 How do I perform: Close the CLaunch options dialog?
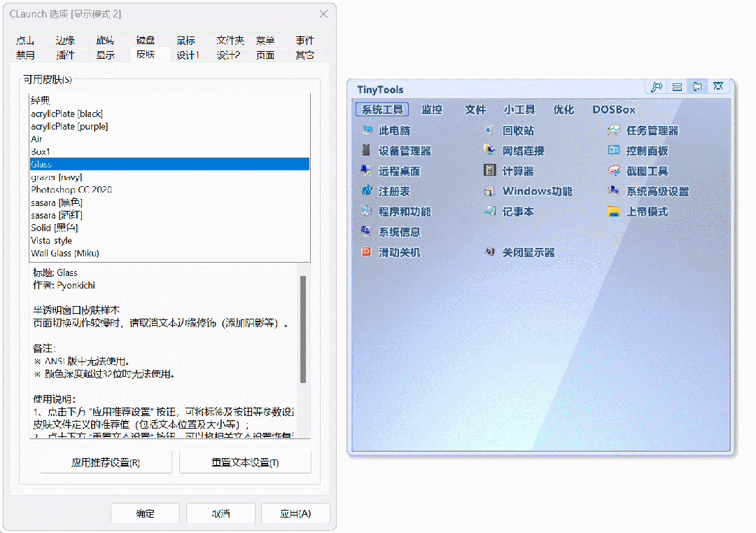(323, 14)
